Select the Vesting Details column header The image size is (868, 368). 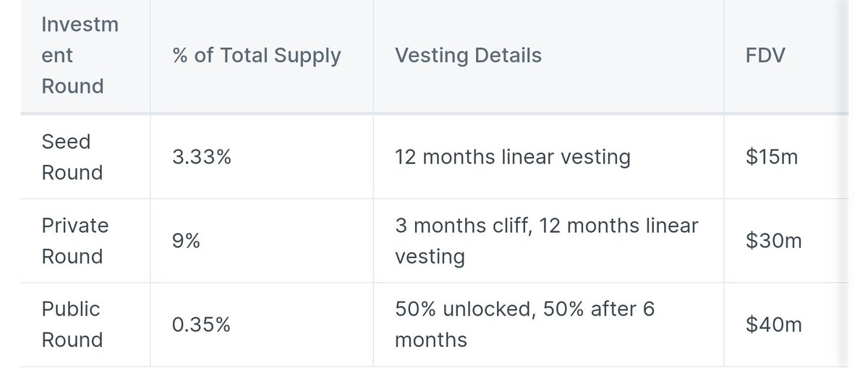click(x=468, y=56)
